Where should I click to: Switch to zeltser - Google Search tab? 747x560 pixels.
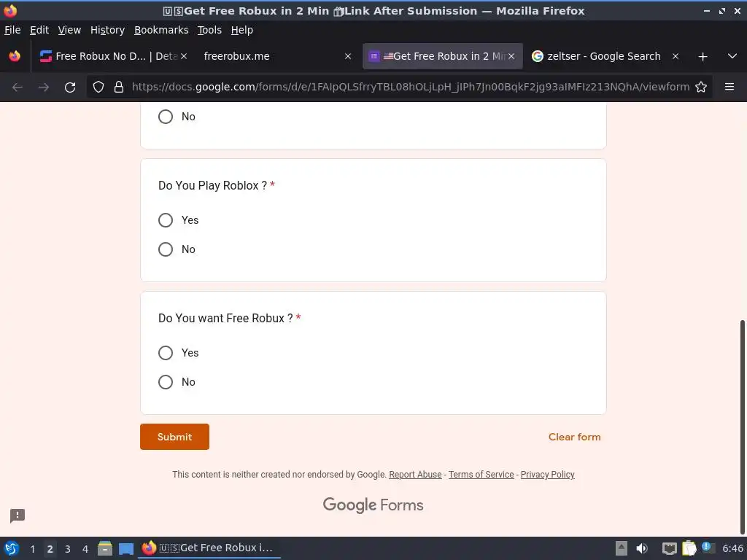(604, 56)
